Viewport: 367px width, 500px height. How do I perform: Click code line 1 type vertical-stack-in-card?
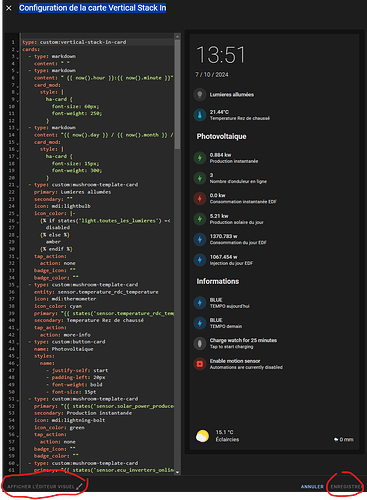coord(74,42)
